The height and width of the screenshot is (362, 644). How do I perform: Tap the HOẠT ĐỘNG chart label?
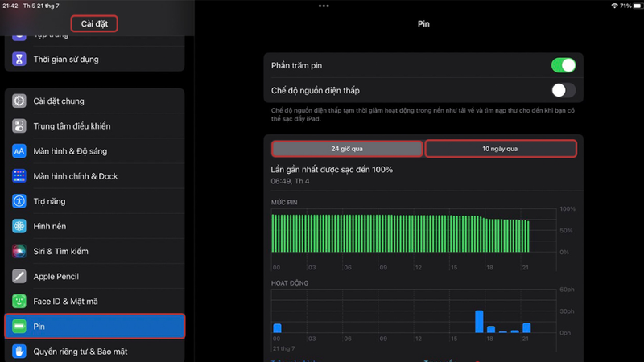[x=290, y=283]
